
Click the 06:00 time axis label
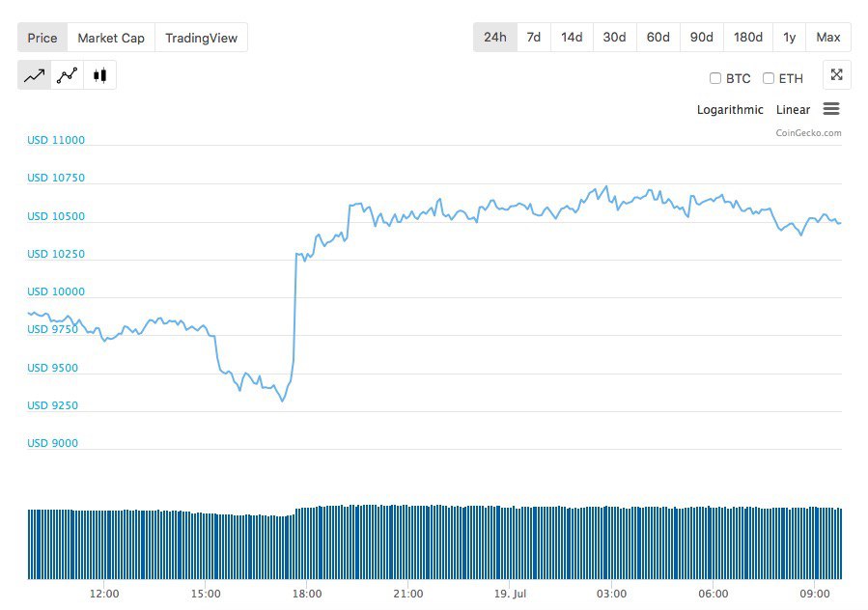pos(713,594)
